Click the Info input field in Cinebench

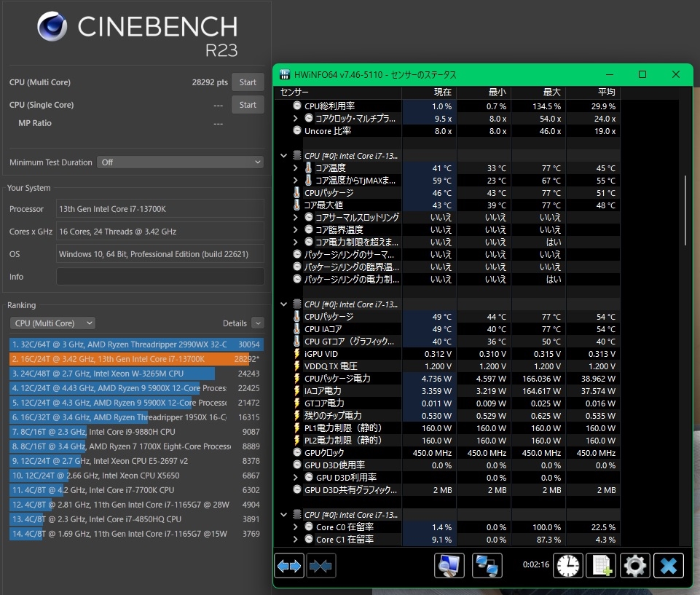point(160,277)
